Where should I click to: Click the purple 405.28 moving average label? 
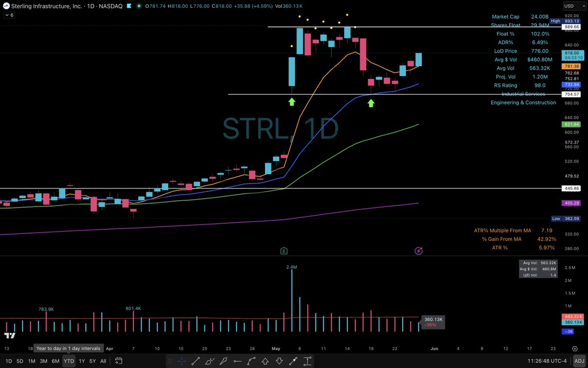pos(571,203)
